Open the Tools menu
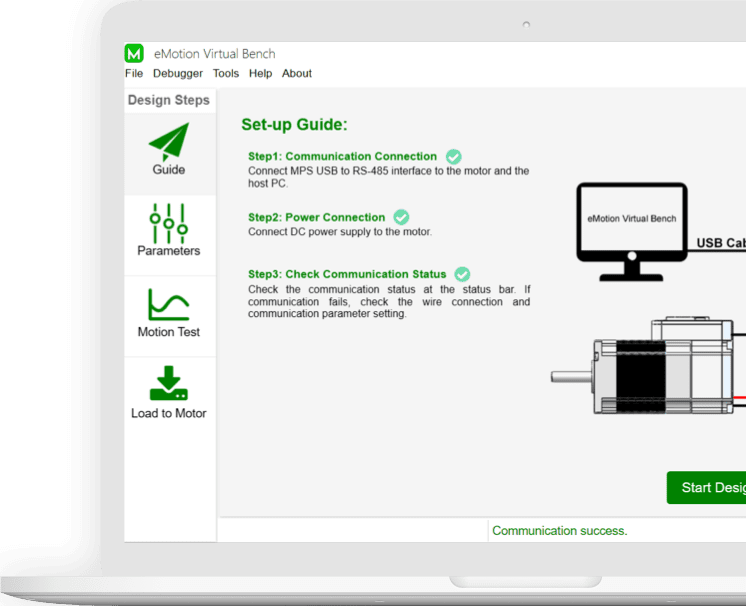The width and height of the screenshot is (747, 606). [226, 73]
